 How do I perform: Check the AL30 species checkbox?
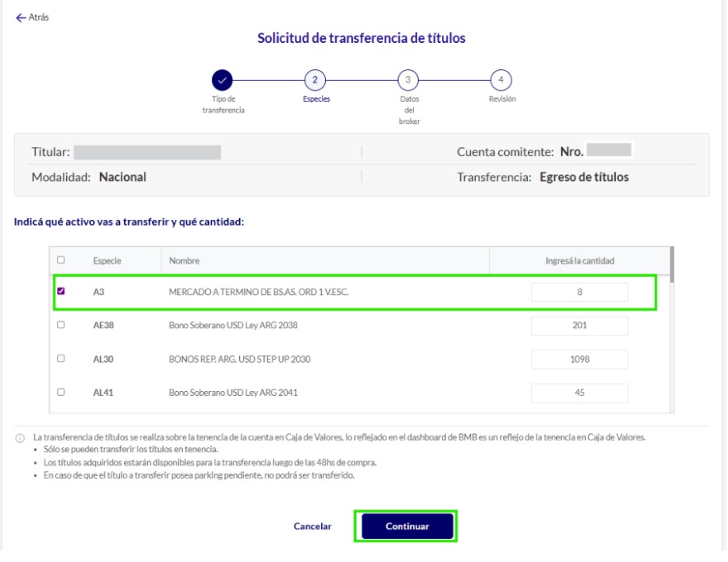61,359
